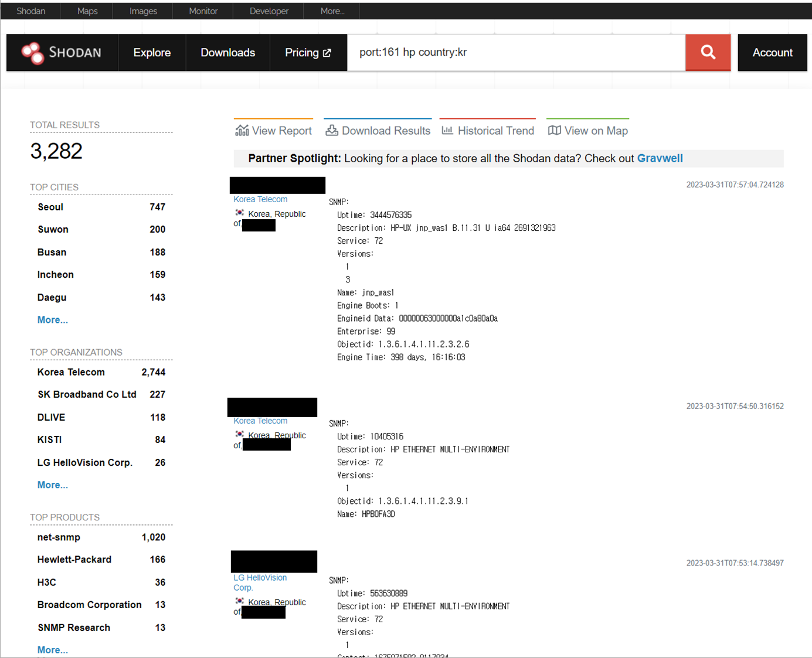Expand More... under Top Organizations

tap(52, 485)
